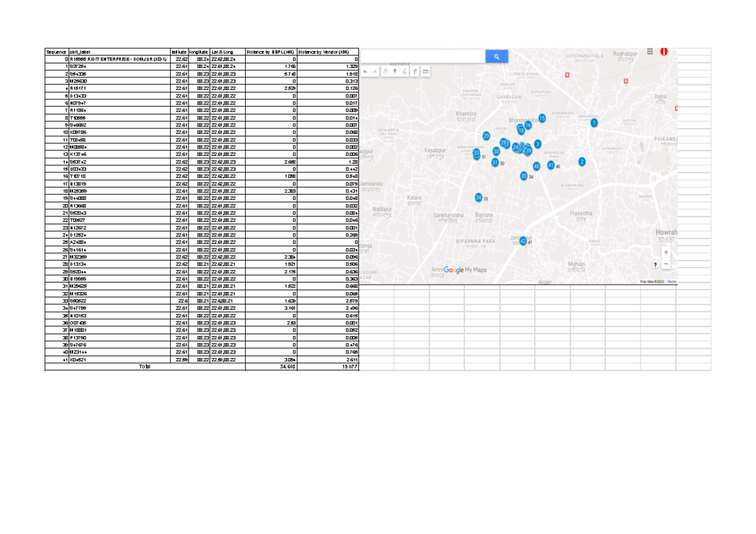This screenshot has height=534, width=756.
Task: Click blue map marker numbered 18
Action: click(521, 130)
